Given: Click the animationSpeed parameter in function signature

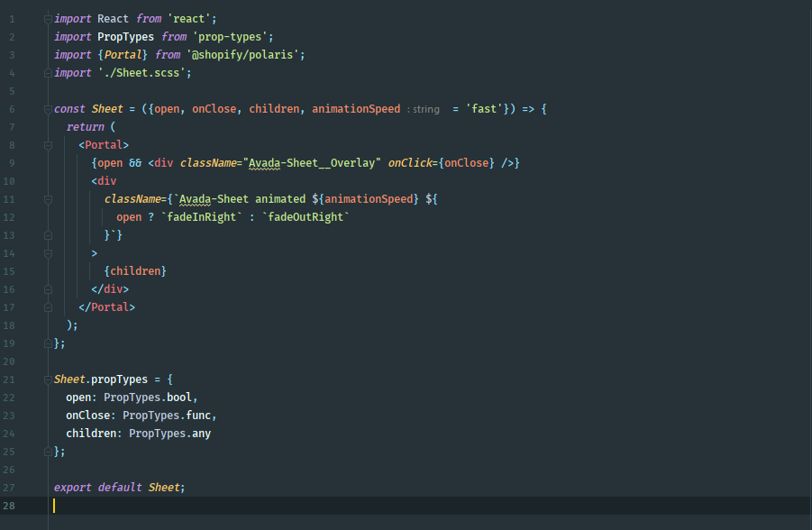Looking at the screenshot, I should (x=356, y=109).
